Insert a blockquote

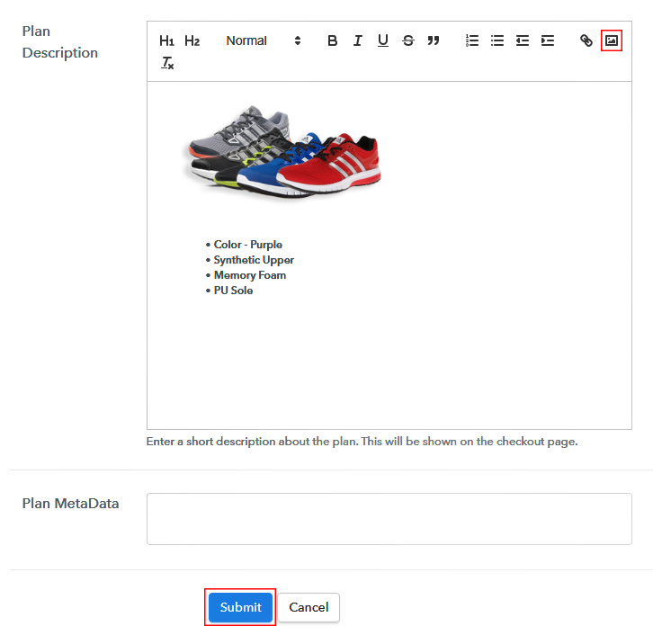434,40
